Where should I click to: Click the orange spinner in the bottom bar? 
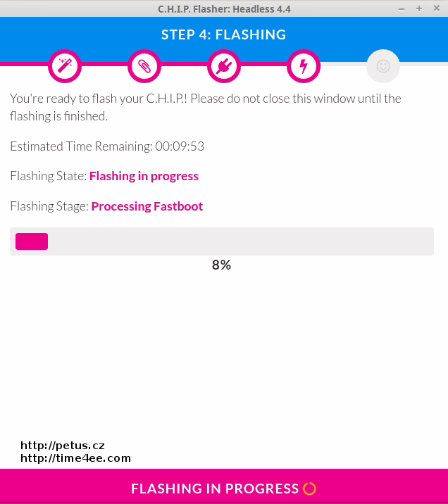tap(309, 489)
